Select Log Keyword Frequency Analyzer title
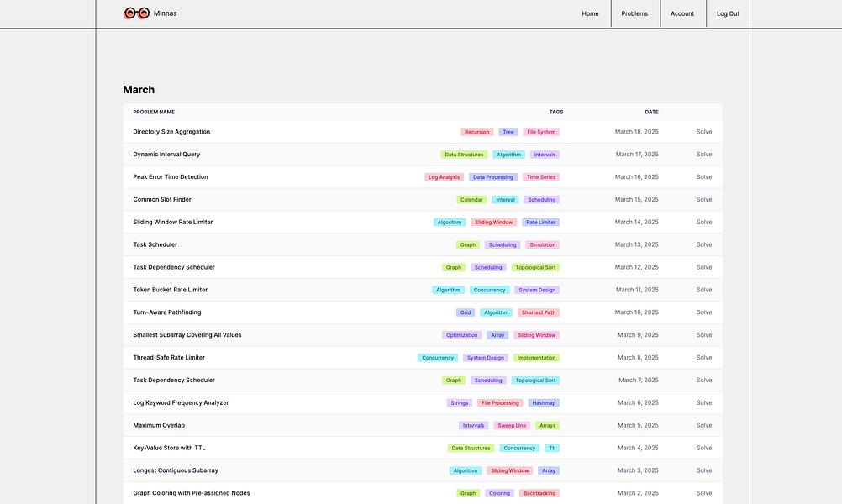The width and height of the screenshot is (842, 504). click(x=181, y=402)
